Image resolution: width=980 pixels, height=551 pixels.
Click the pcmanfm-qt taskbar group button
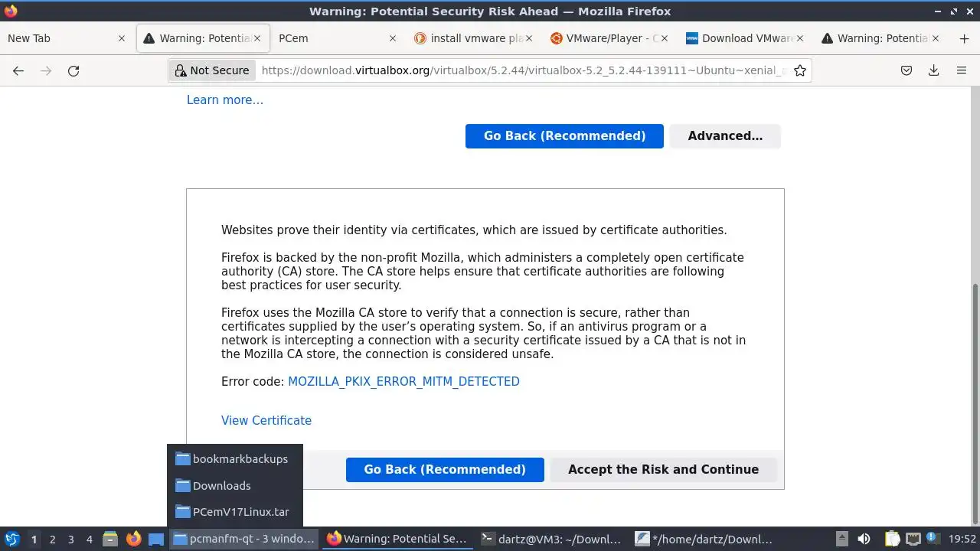coord(244,539)
